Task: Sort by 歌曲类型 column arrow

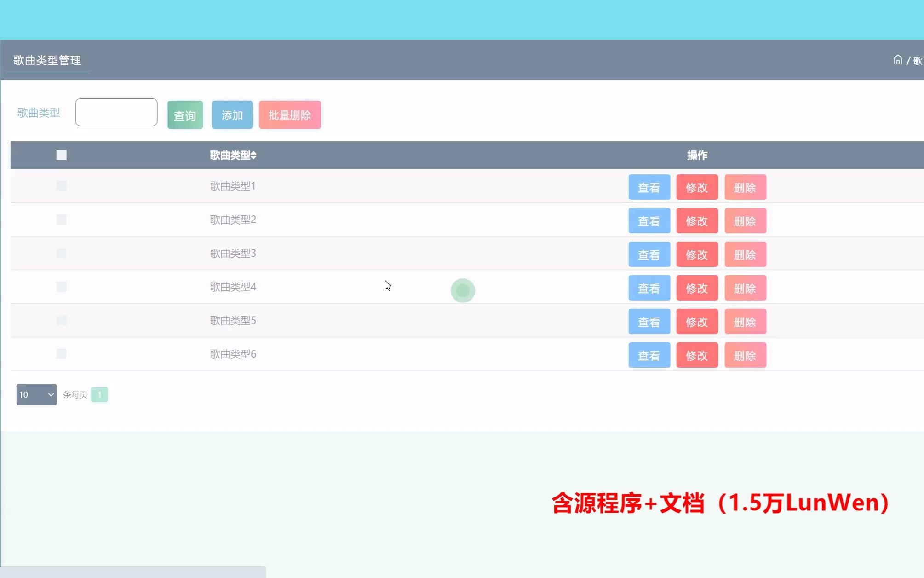Action: (x=254, y=156)
